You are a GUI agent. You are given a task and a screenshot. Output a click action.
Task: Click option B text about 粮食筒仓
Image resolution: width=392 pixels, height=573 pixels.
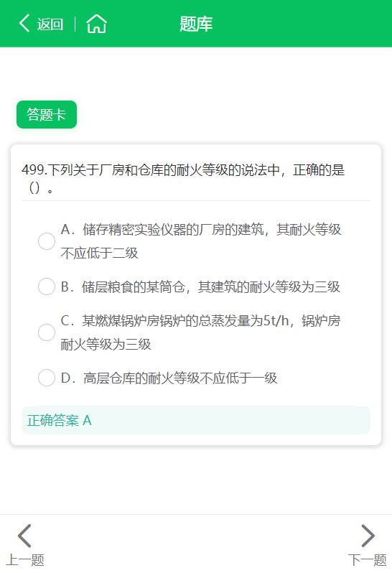pos(200,287)
